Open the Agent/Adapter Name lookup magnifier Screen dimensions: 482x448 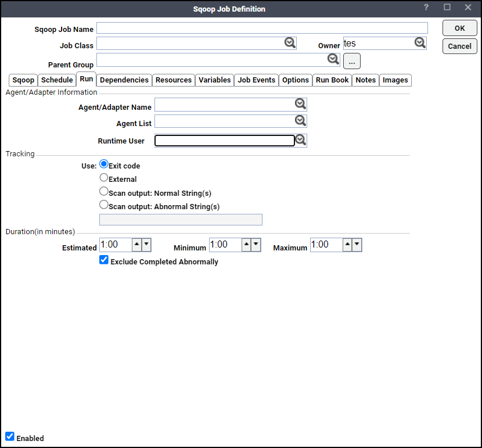pos(300,104)
